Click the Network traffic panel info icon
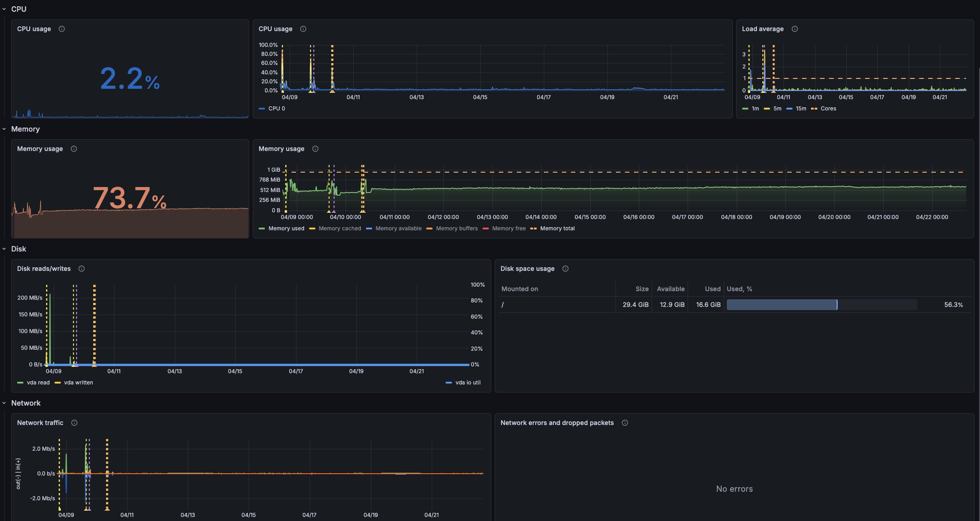 point(74,422)
